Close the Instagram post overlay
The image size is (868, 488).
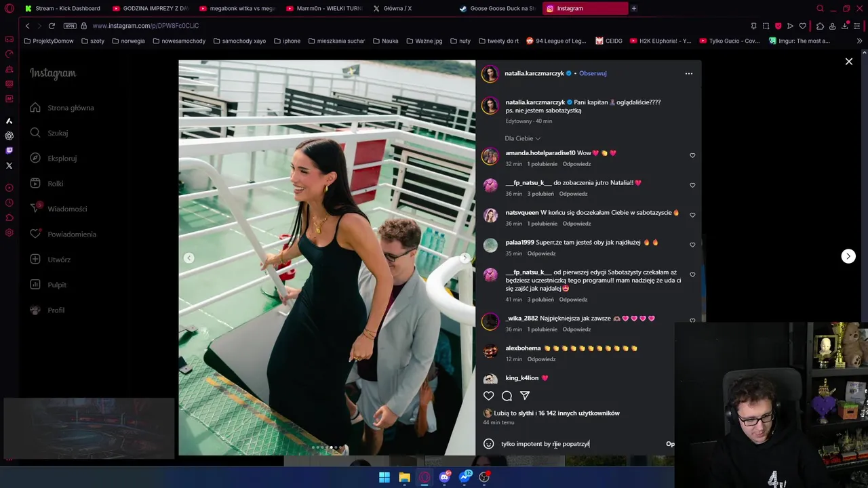(848, 62)
